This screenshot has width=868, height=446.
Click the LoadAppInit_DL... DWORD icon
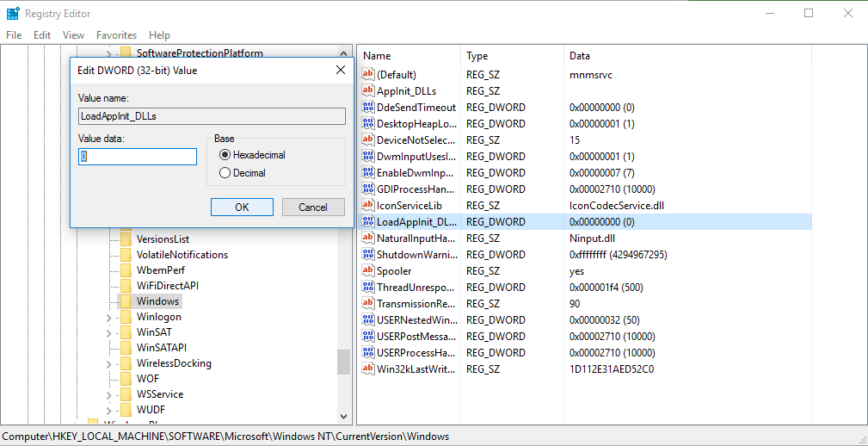pos(368,221)
